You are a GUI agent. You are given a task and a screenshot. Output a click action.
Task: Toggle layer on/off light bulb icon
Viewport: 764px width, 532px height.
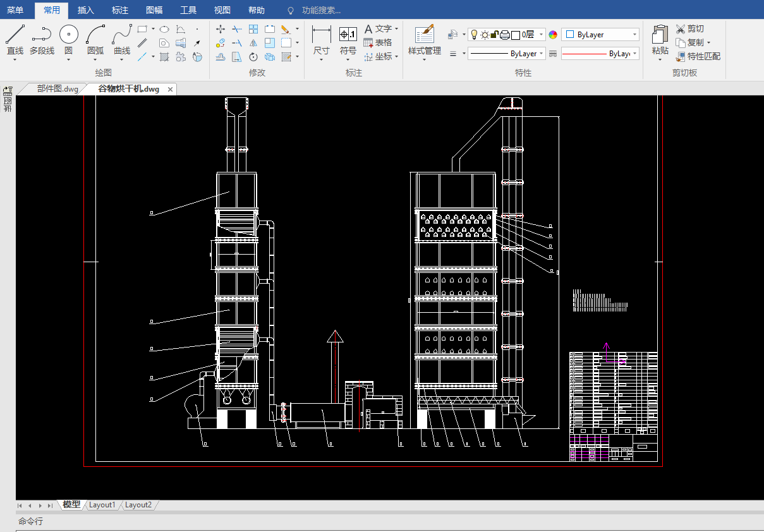(474, 35)
